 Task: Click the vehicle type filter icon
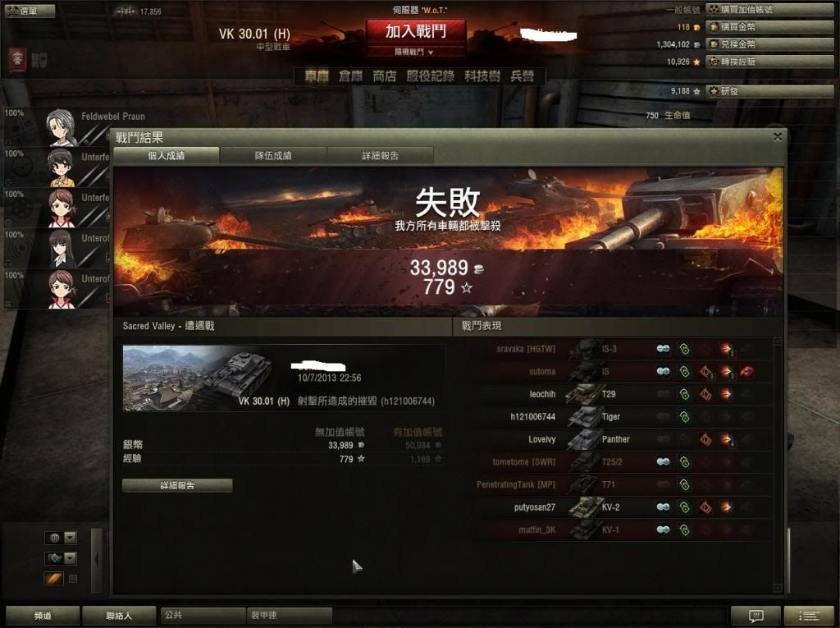[55, 557]
